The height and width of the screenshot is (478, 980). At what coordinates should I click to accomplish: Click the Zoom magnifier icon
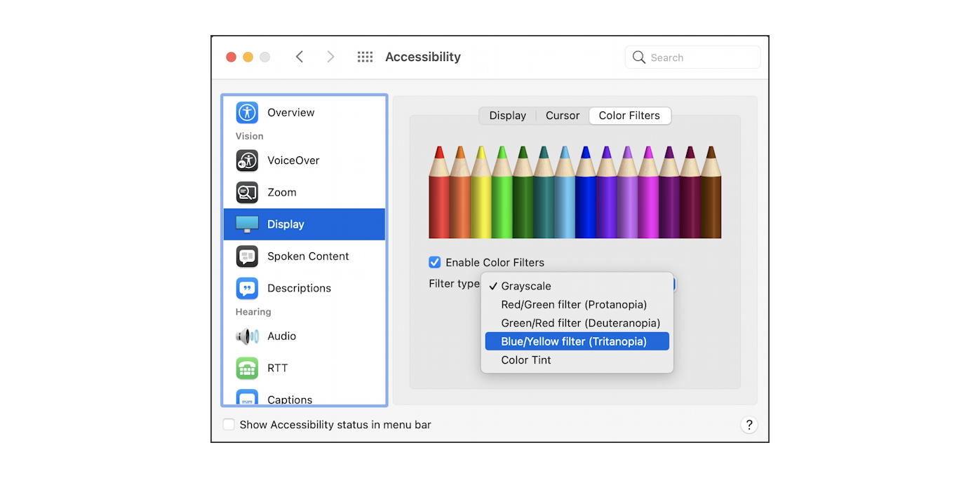[x=246, y=192]
